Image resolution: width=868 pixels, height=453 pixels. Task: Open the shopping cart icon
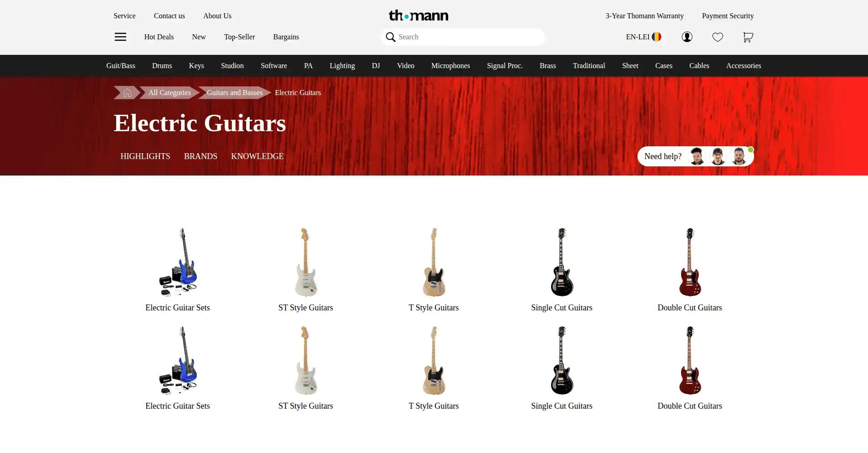[748, 37]
